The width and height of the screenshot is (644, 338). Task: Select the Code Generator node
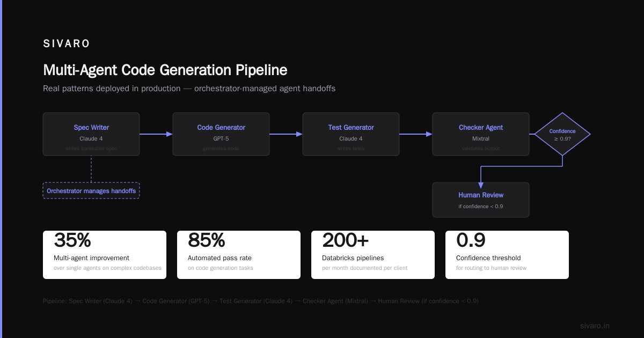click(221, 134)
